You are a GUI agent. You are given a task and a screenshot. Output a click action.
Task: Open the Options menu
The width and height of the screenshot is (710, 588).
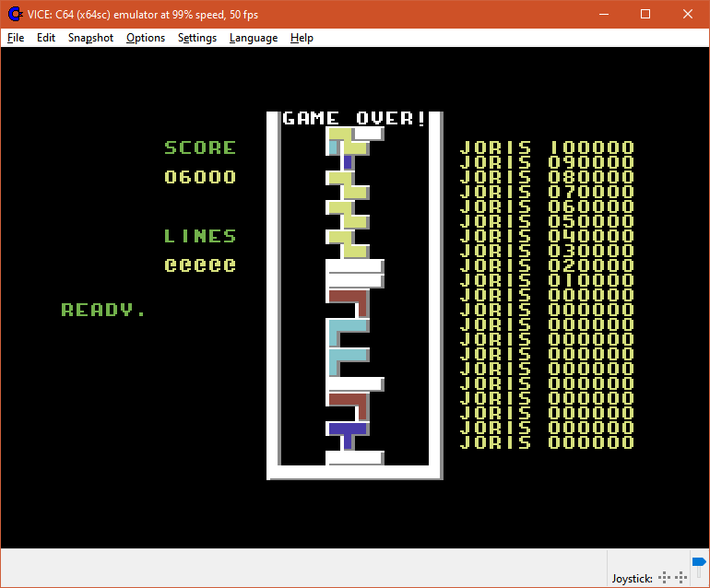146,38
